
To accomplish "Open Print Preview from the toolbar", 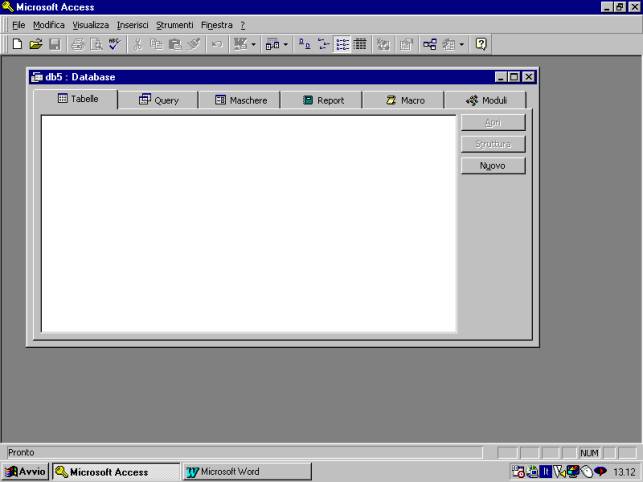I will tap(96, 44).
